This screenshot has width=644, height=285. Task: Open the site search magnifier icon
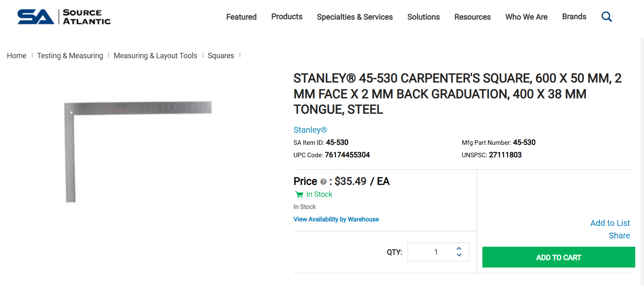pos(606,17)
